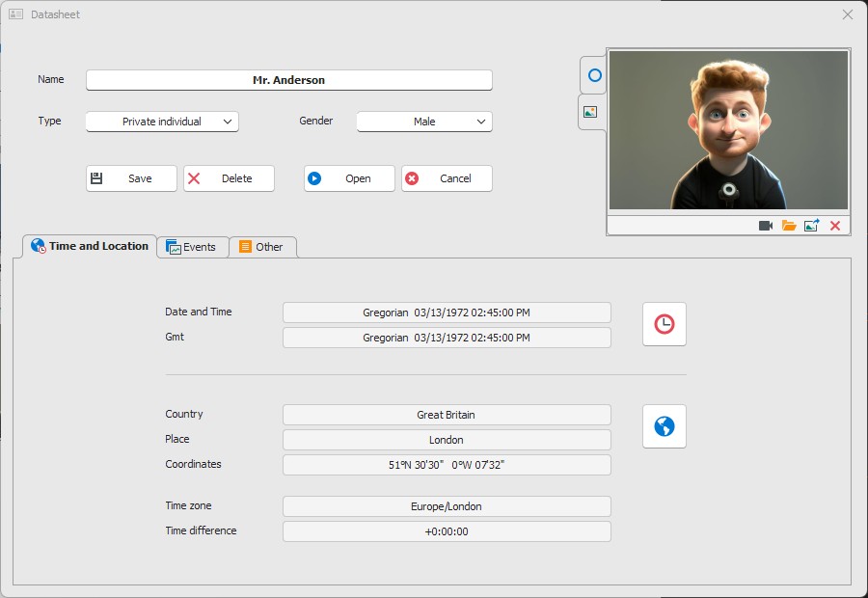Click the Time difference field +0:00:00
868x598 pixels.
(447, 531)
